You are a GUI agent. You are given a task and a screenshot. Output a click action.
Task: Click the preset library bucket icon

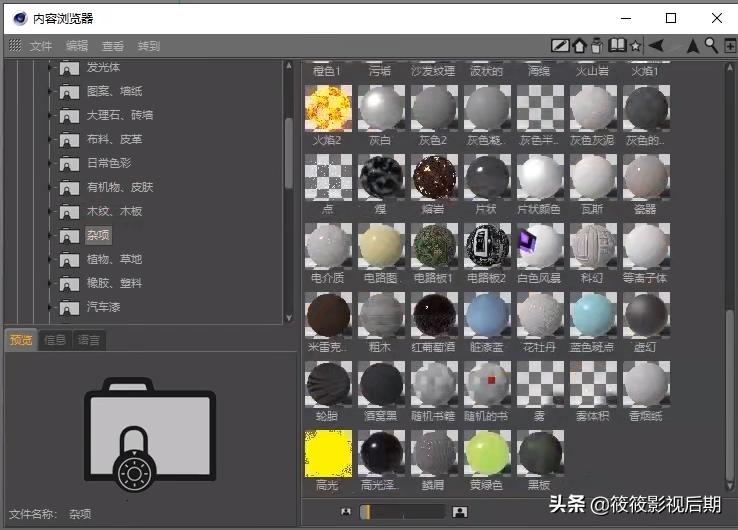(597, 46)
